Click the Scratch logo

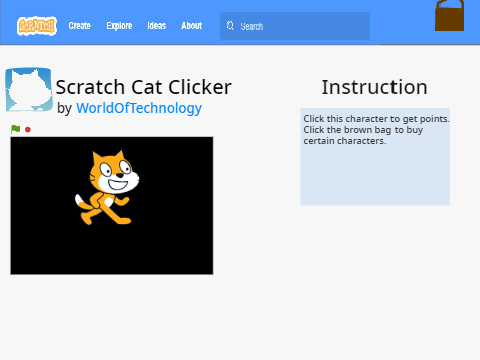tap(37, 26)
